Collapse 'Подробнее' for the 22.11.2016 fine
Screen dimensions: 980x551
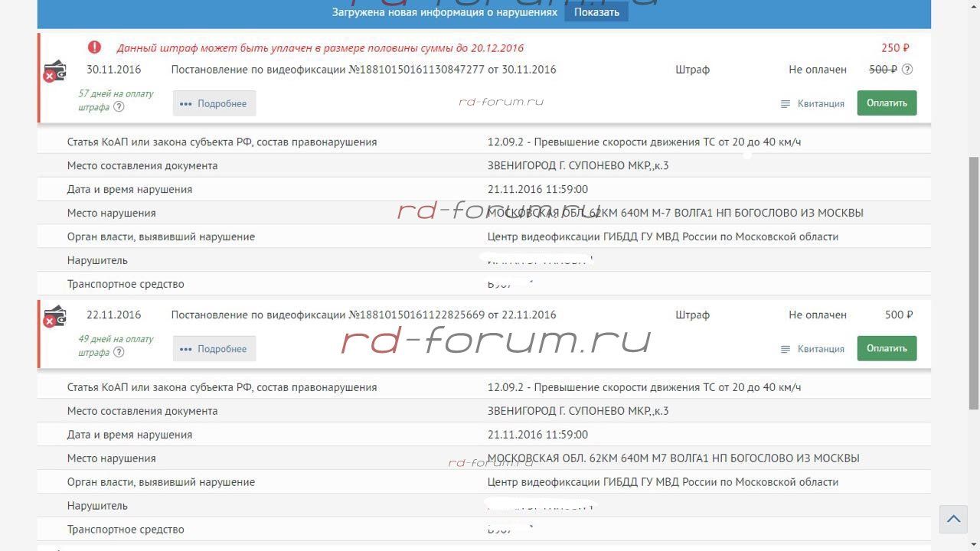tap(214, 349)
